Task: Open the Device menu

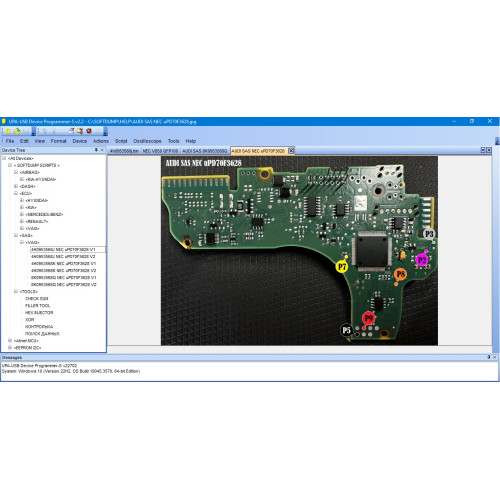Action: pyautogui.click(x=80, y=141)
